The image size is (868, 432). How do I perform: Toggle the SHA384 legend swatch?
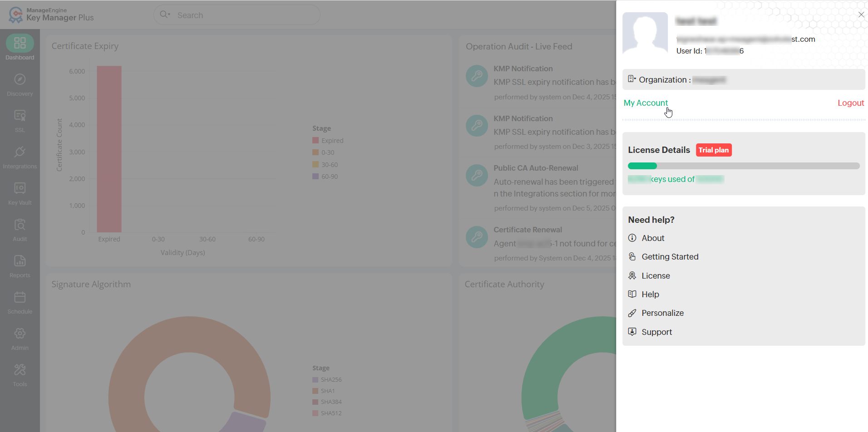[x=315, y=402]
